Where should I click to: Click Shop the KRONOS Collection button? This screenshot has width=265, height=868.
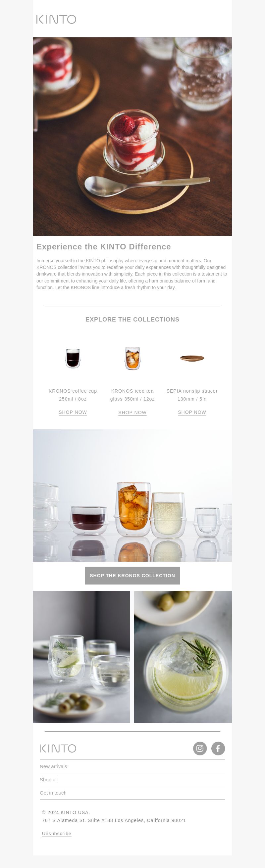click(132, 576)
